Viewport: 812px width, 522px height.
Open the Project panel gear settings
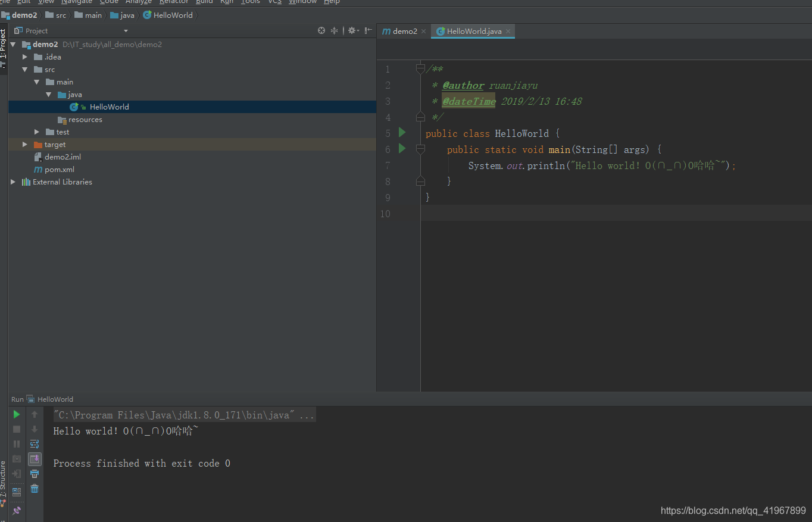point(352,30)
